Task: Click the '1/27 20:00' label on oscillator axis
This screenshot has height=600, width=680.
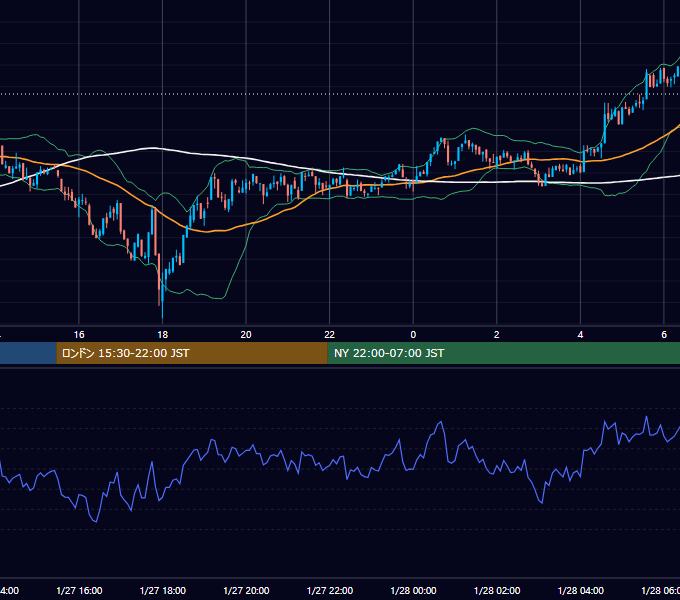Action: pos(246,590)
